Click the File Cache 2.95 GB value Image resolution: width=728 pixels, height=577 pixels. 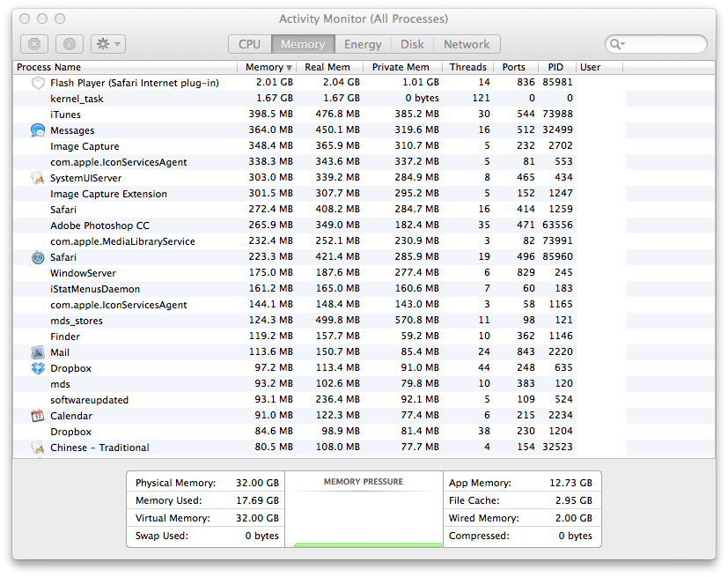coord(573,500)
